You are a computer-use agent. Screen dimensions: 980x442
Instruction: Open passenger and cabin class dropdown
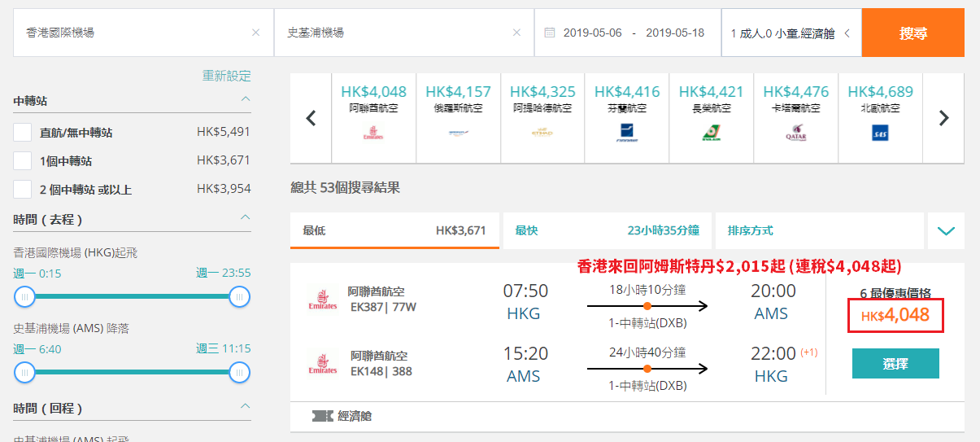791,33
